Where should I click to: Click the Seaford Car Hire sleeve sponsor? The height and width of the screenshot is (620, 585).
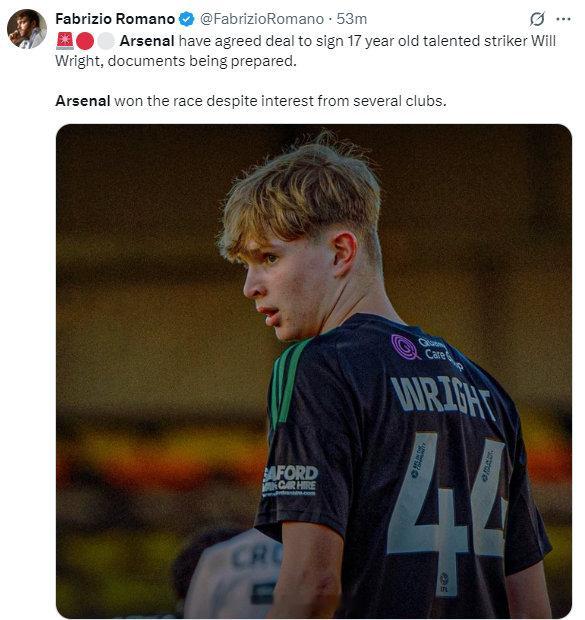(x=290, y=480)
